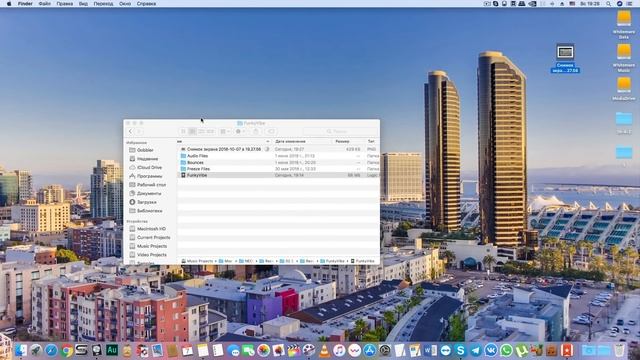The width and height of the screenshot is (640, 360).
Task: Open the Справка menu
Action: click(x=146, y=4)
